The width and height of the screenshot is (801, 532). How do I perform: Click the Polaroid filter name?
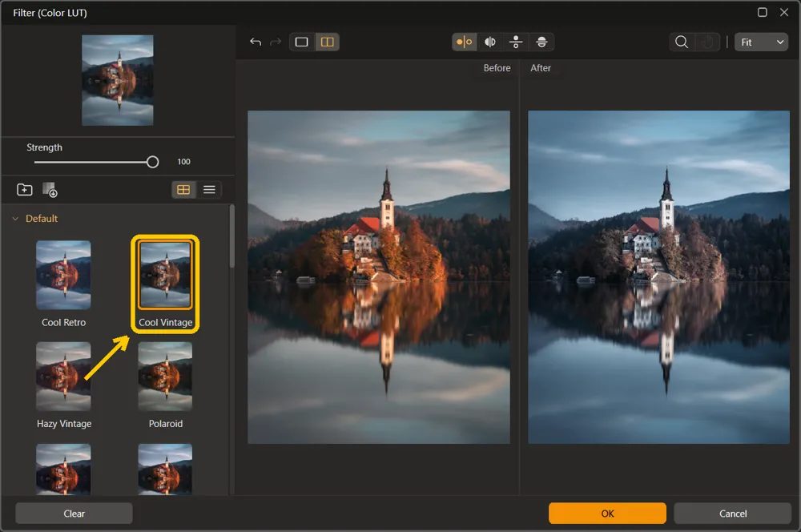(x=166, y=424)
